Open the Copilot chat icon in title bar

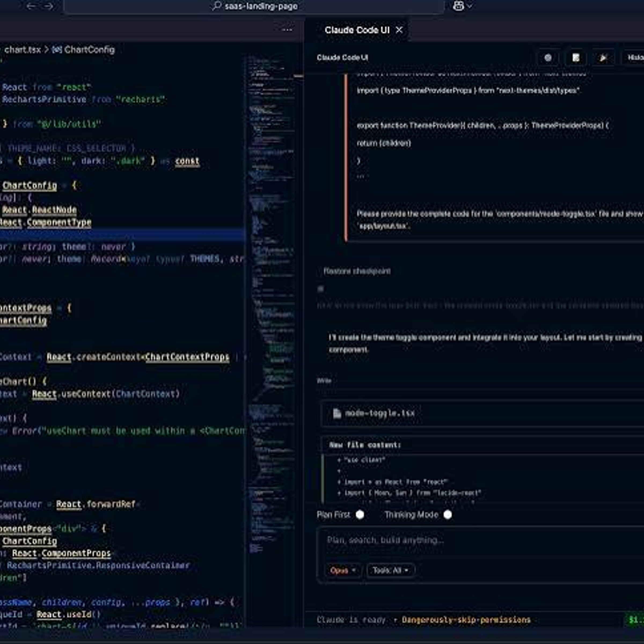(x=458, y=6)
